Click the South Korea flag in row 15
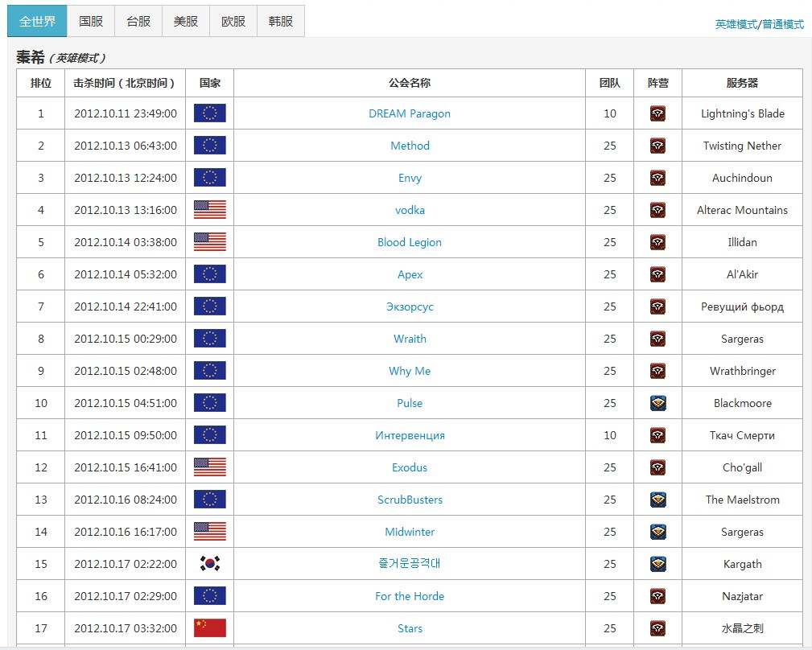This screenshot has height=650, width=812. tap(209, 564)
